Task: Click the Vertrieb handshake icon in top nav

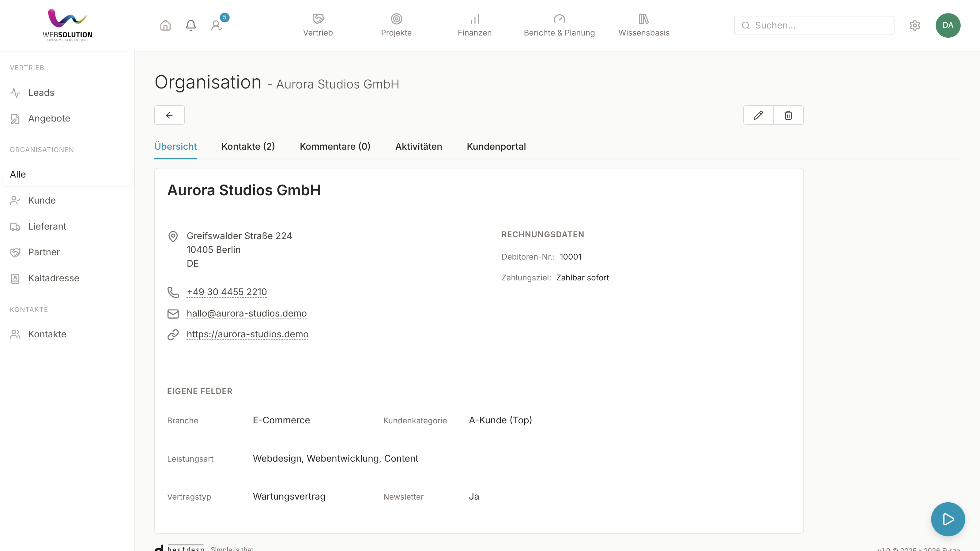Action: (x=318, y=19)
